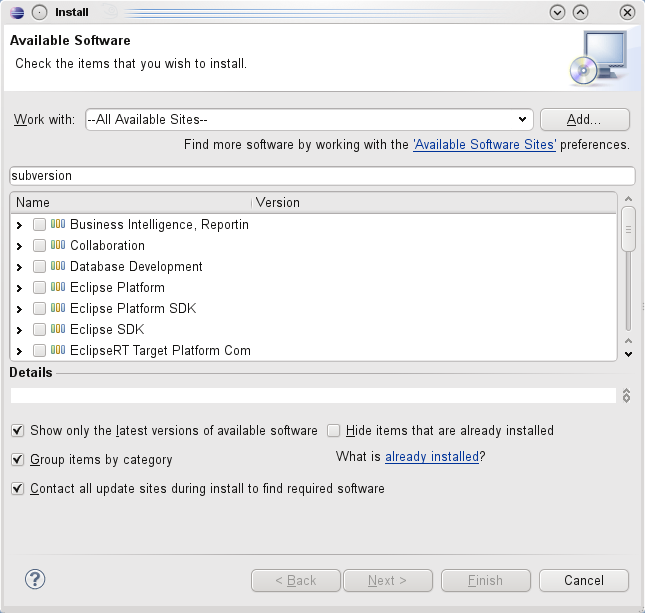
Task: Expand the Eclipse SDK category
Action: pyautogui.click(x=19, y=330)
